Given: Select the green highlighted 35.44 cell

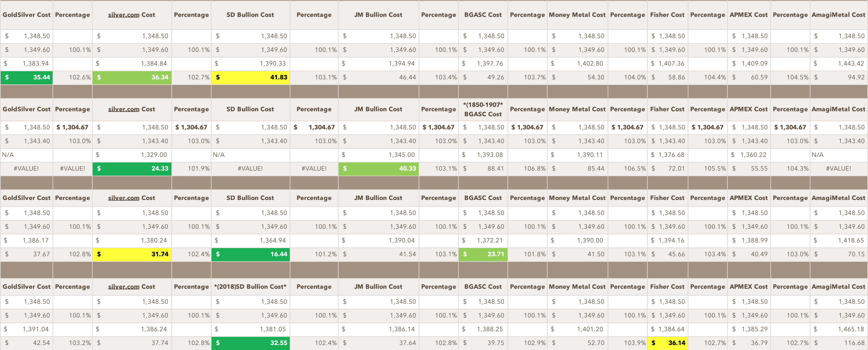Looking at the screenshot, I should click(x=27, y=77).
